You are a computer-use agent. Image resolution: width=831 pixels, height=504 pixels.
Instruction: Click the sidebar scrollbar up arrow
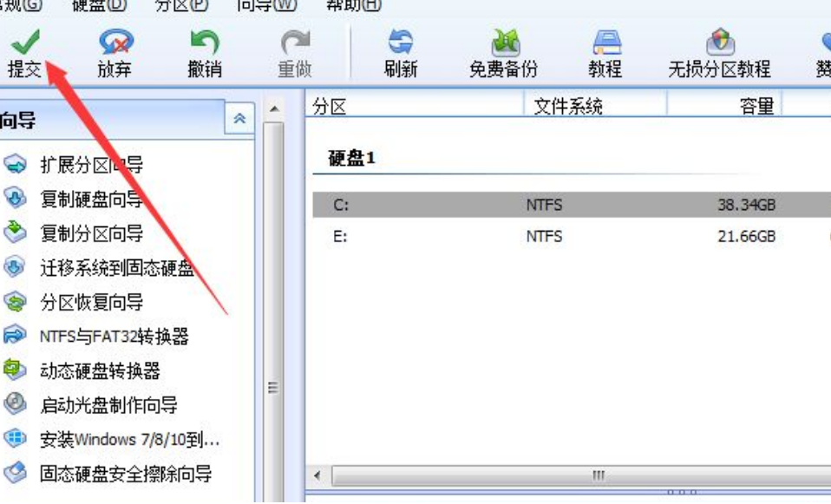pos(273,109)
